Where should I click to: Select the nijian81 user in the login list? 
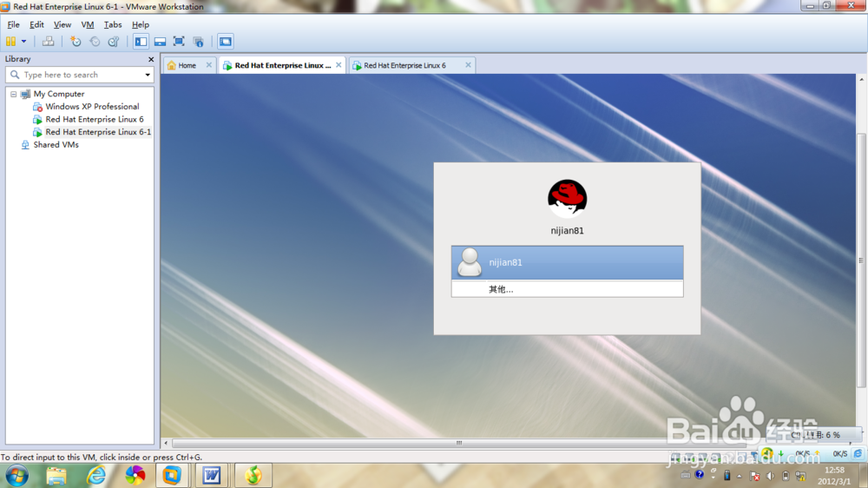click(x=567, y=262)
